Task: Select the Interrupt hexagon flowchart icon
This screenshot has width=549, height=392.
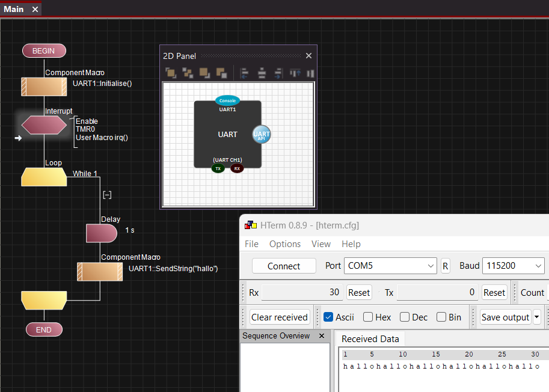Action: [44, 125]
